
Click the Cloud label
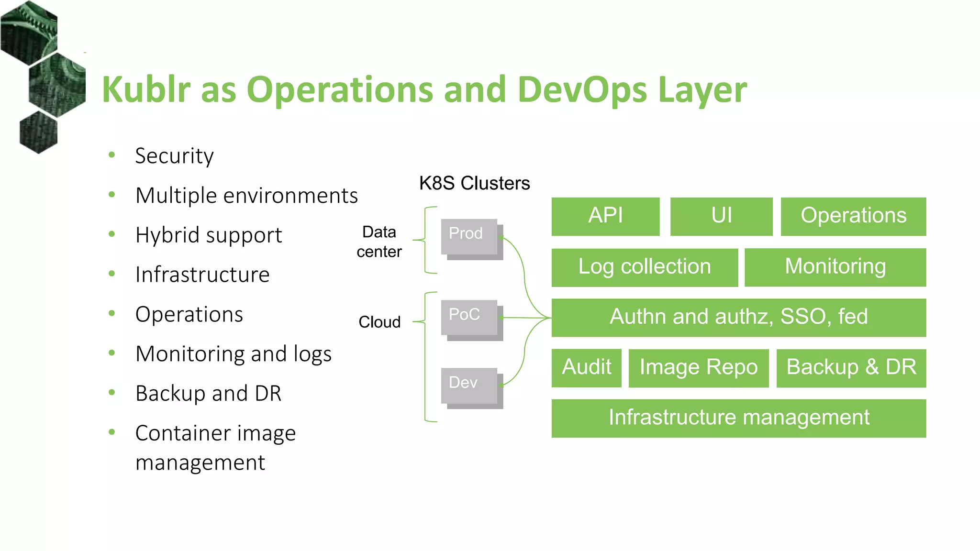coord(379,322)
